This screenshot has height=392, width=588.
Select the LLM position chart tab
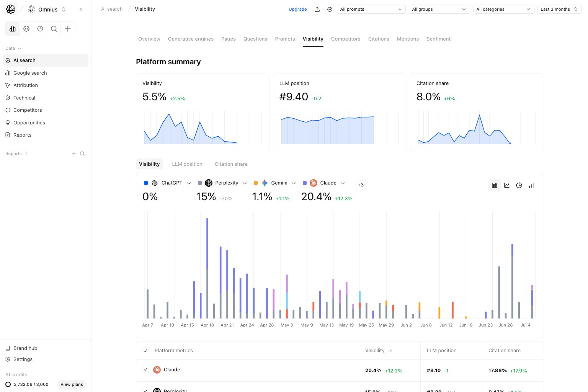187,164
